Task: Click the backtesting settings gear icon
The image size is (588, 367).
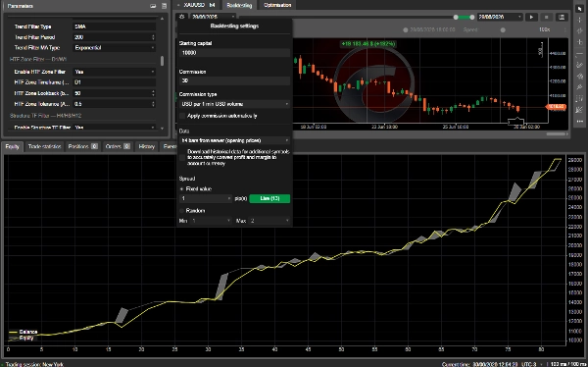Action: (x=182, y=17)
